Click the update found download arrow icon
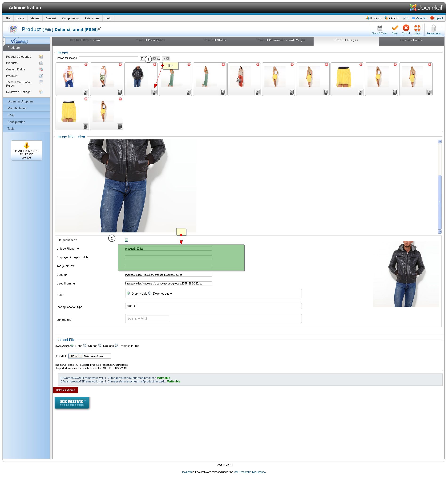The width and height of the screenshot is (448, 479). [27, 146]
